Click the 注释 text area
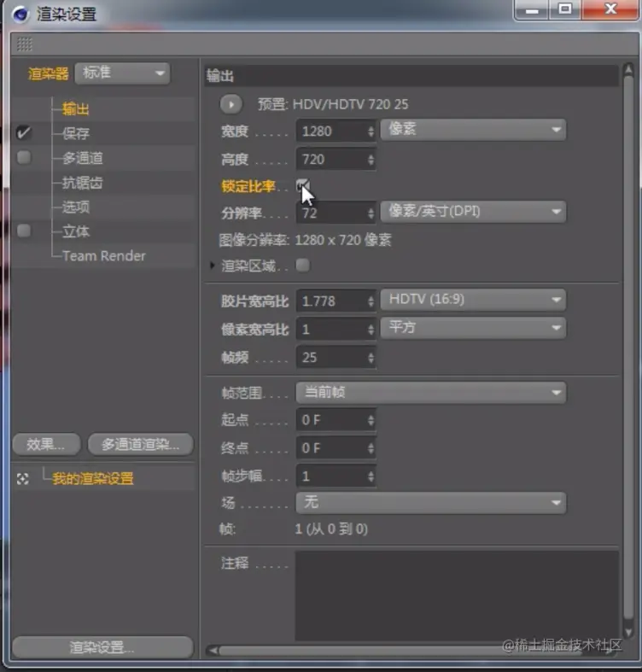Image resolution: width=642 pixels, height=672 pixels. [x=457, y=596]
